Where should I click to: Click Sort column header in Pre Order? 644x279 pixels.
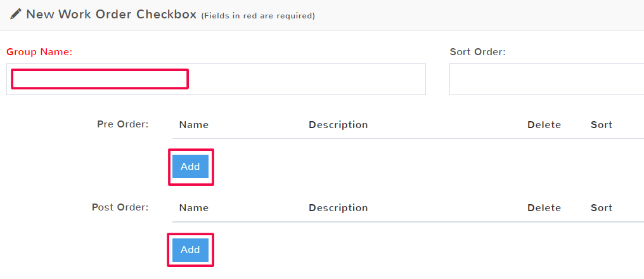(601, 125)
